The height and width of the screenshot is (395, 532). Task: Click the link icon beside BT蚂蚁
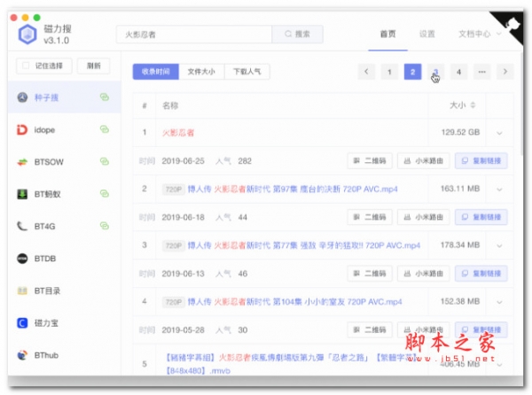(105, 194)
